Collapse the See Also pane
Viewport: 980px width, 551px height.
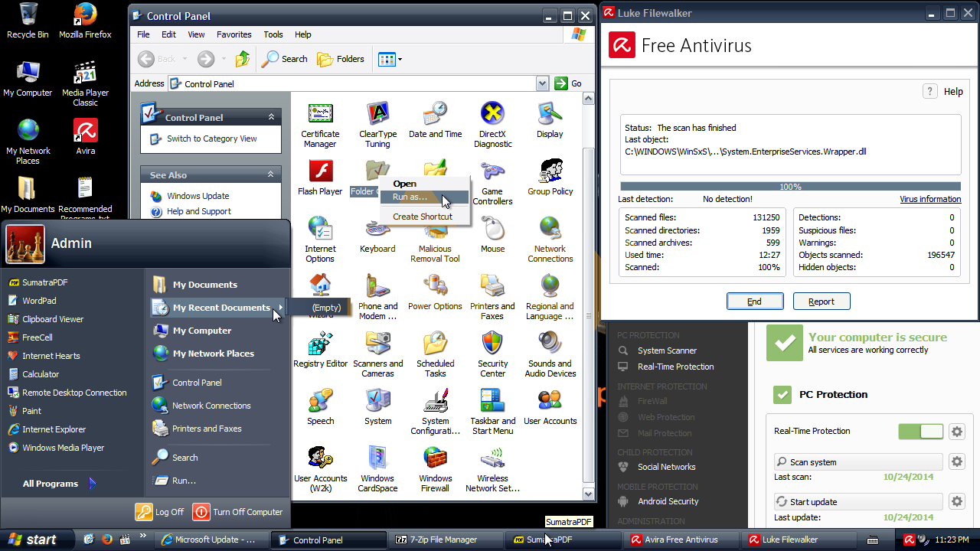coord(271,174)
